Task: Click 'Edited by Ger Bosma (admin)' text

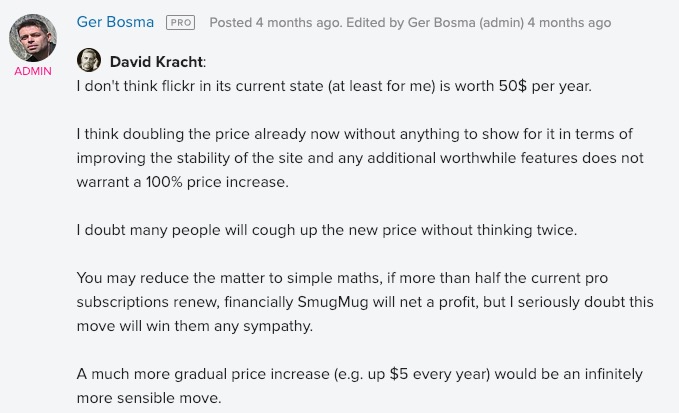Action: [435, 23]
